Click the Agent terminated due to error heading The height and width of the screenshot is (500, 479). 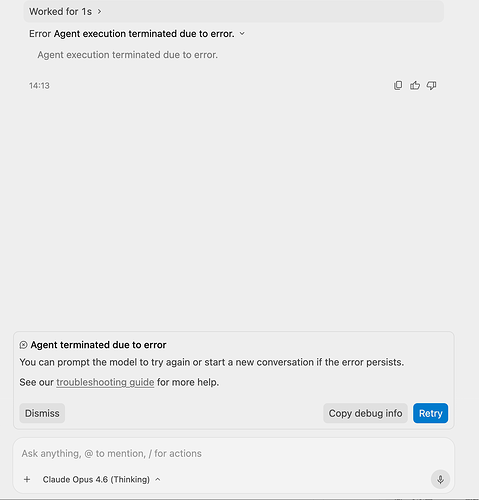click(98, 345)
